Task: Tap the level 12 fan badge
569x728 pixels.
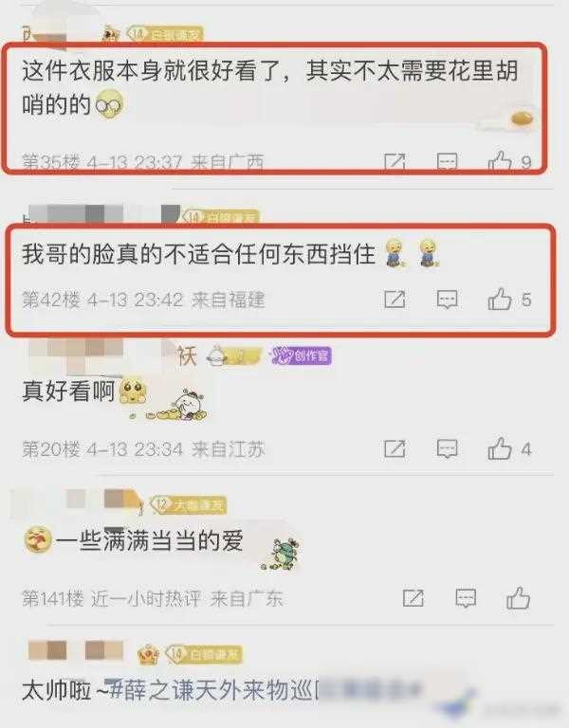Action: pos(188,505)
